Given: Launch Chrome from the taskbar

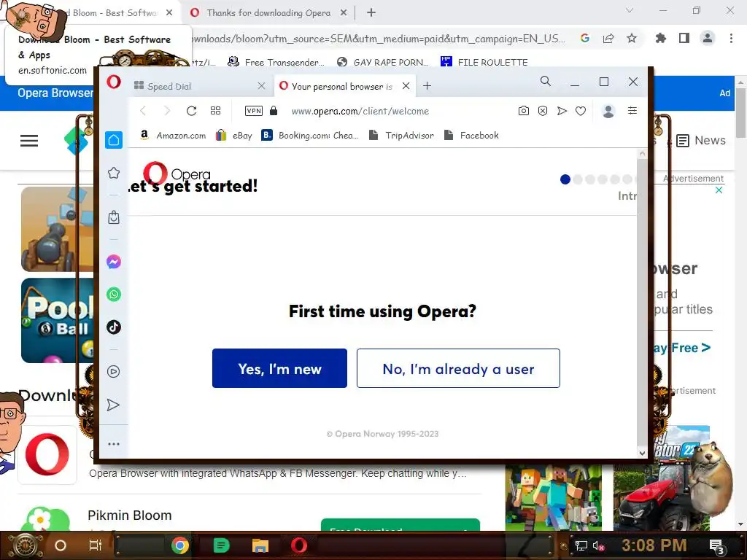Looking at the screenshot, I should coord(180,545).
